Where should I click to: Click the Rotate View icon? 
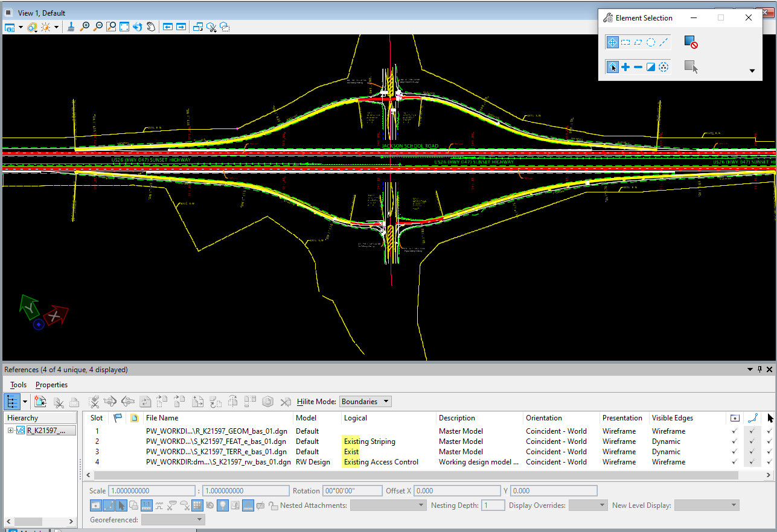tap(138, 27)
